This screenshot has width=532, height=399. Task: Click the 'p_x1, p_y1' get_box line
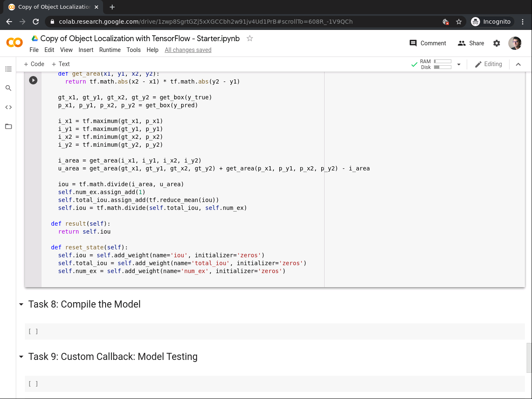128,105
